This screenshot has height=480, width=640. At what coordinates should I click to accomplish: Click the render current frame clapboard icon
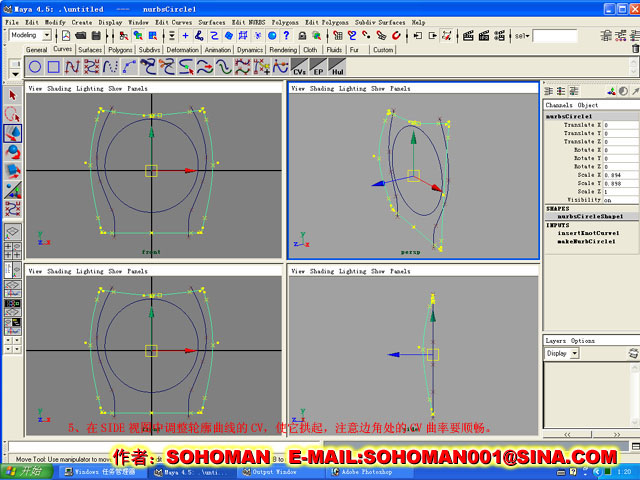tap(468, 36)
